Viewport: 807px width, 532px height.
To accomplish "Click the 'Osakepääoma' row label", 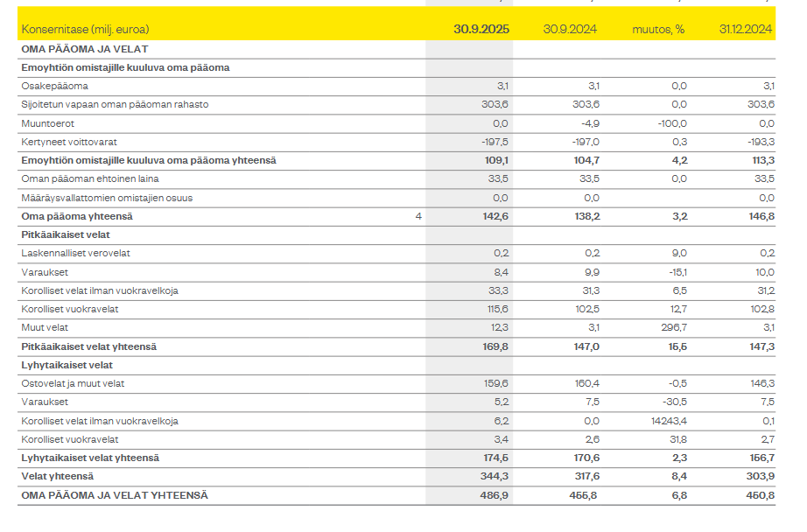I will point(54,86).
